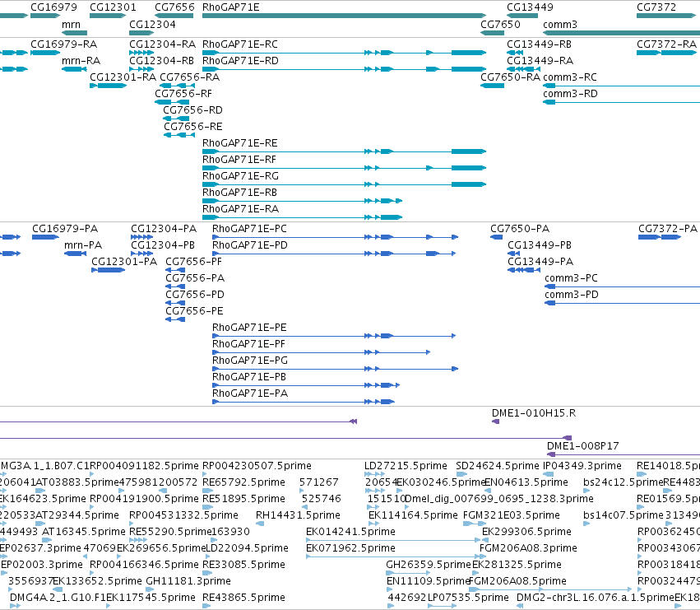700x610 pixels.
Task: Select the CG13449-PB protein label
Action: (x=540, y=245)
